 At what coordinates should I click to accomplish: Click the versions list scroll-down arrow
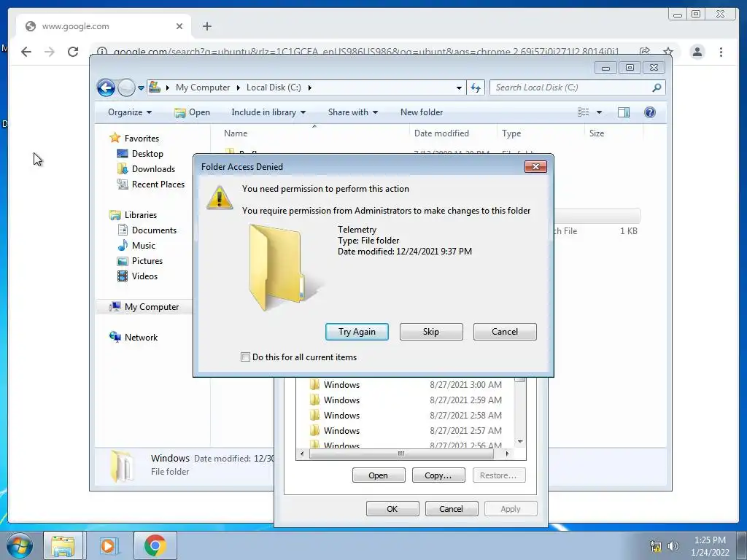click(520, 442)
